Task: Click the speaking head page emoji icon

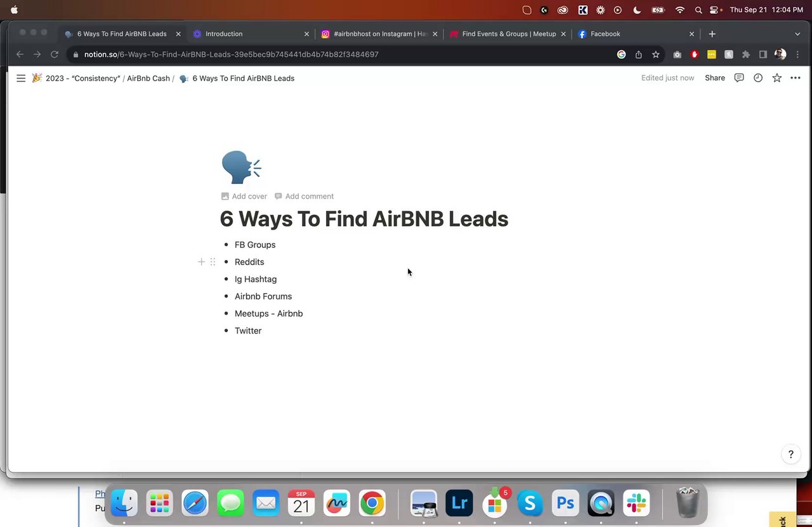Action: (241, 167)
